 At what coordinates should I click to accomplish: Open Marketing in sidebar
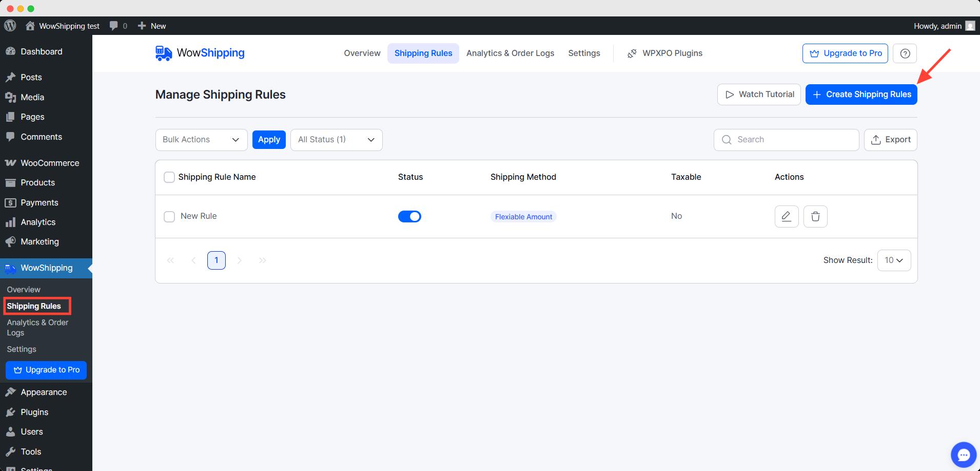pos(46,241)
